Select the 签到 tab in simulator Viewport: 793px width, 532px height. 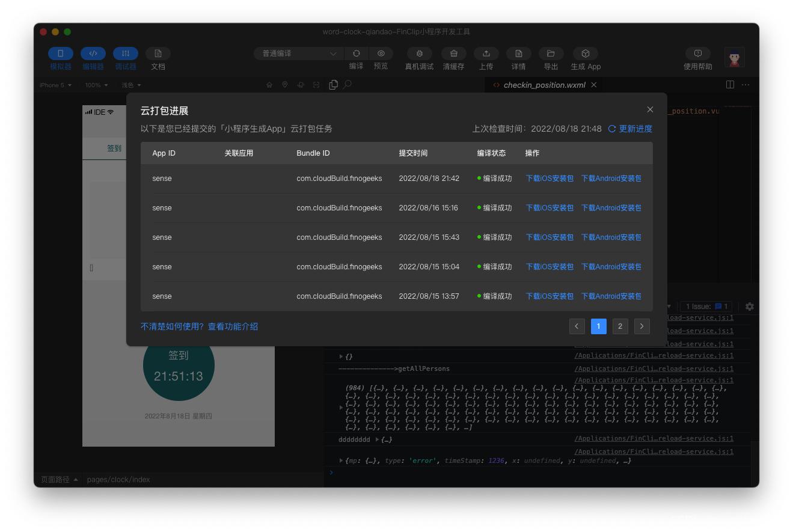(x=114, y=148)
